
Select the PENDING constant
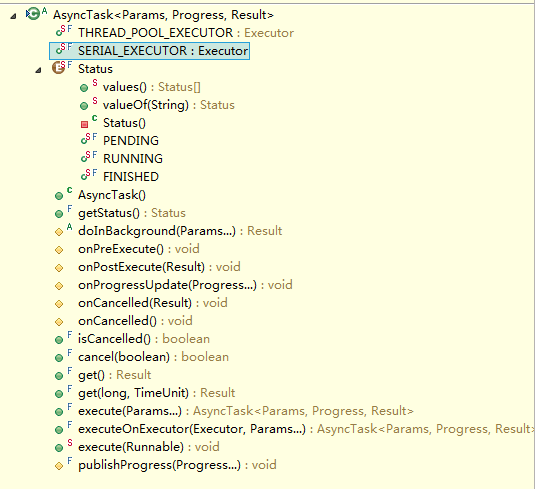(x=131, y=141)
